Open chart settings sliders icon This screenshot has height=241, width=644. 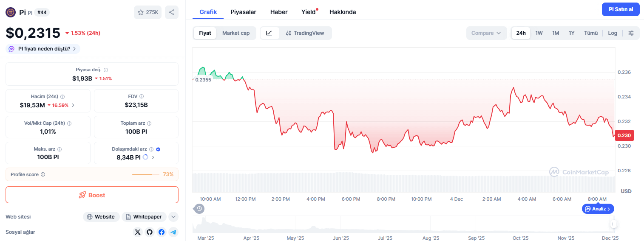631,33
